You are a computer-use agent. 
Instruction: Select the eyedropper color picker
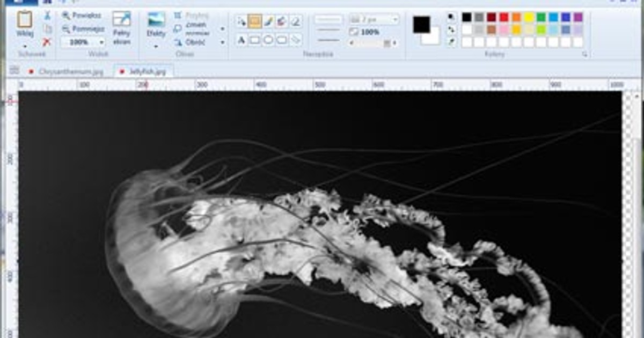pos(451,41)
